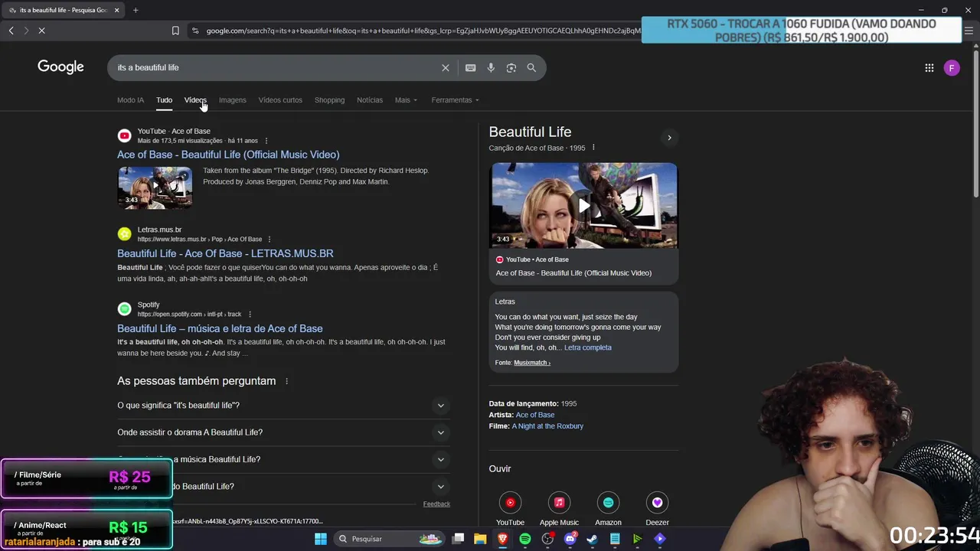Image resolution: width=980 pixels, height=551 pixels.
Task: Open options next to 'Canção de Ace of Base'
Action: coord(593,148)
